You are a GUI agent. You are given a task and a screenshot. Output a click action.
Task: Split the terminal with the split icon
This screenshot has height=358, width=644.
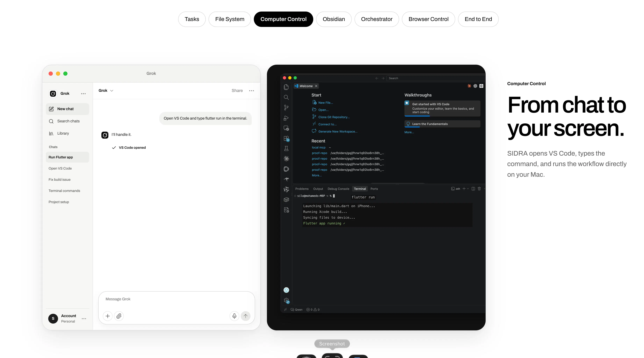(x=473, y=189)
